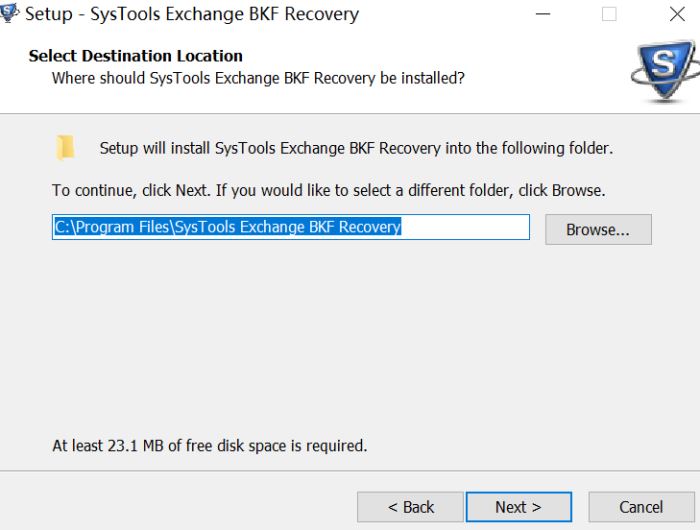
Task: Click the yellow folder icon
Action: pyautogui.click(x=65, y=148)
